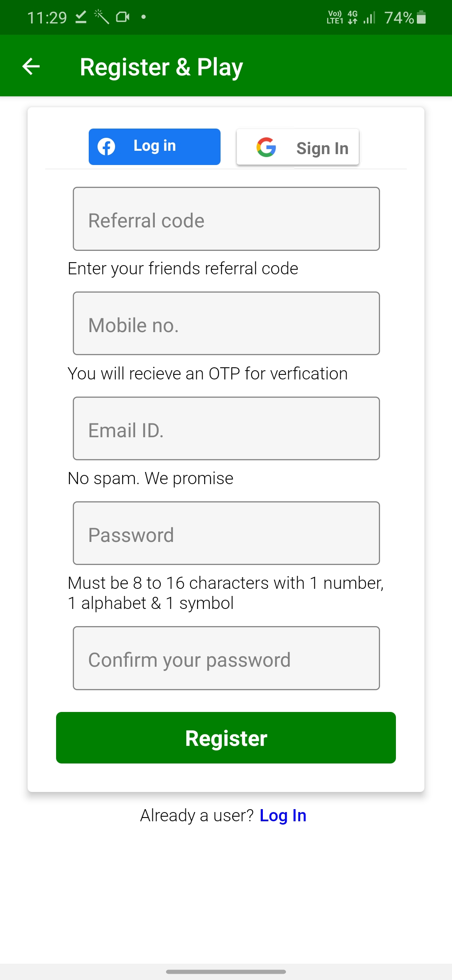The height and width of the screenshot is (980, 452).
Task: Tap the Password input field
Action: [x=226, y=533]
